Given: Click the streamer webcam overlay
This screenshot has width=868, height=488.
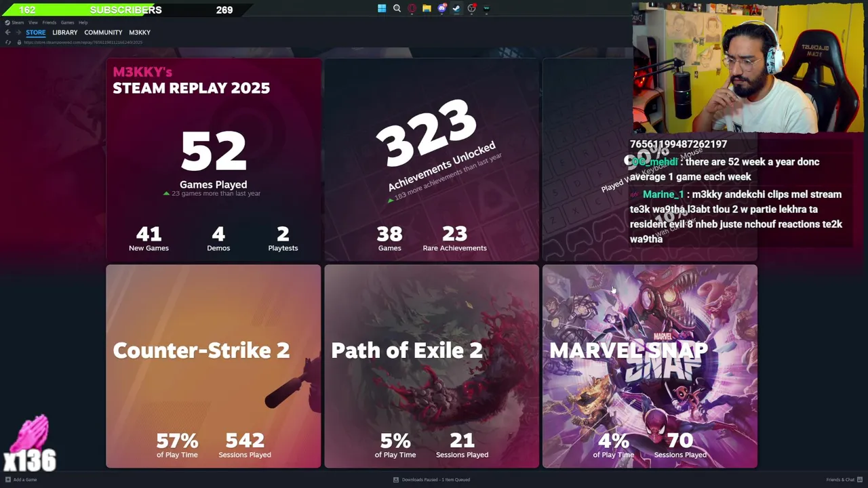Looking at the screenshot, I should 749,68.
